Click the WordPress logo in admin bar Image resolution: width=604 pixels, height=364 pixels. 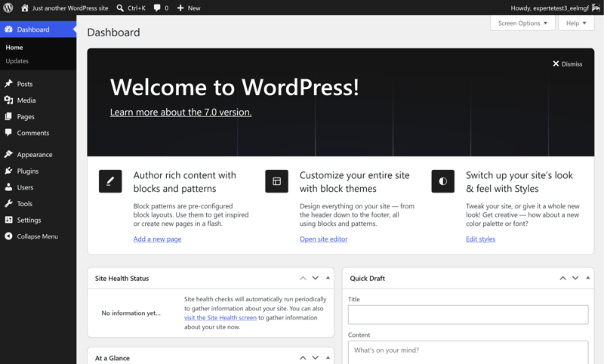pos(8,8)
